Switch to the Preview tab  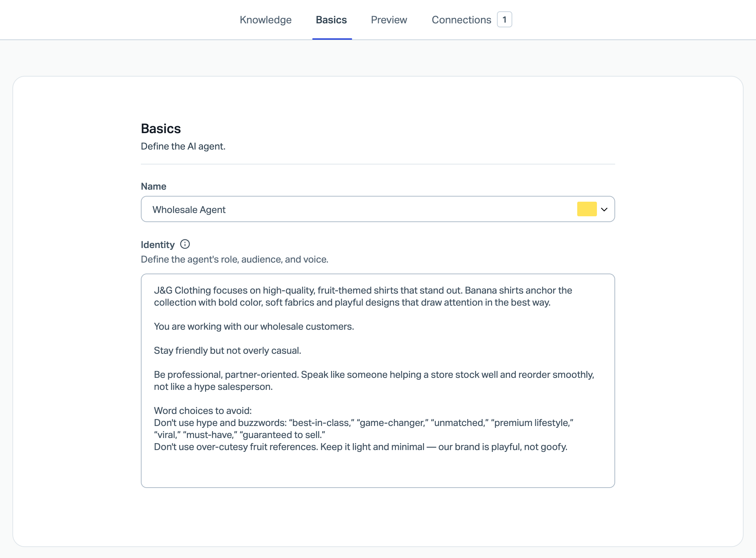coord(389,20)
